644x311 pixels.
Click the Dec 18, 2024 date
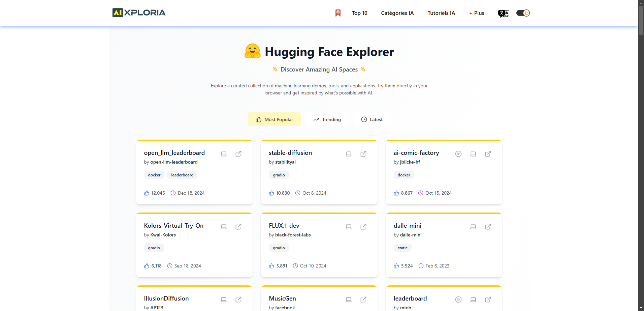191,193
